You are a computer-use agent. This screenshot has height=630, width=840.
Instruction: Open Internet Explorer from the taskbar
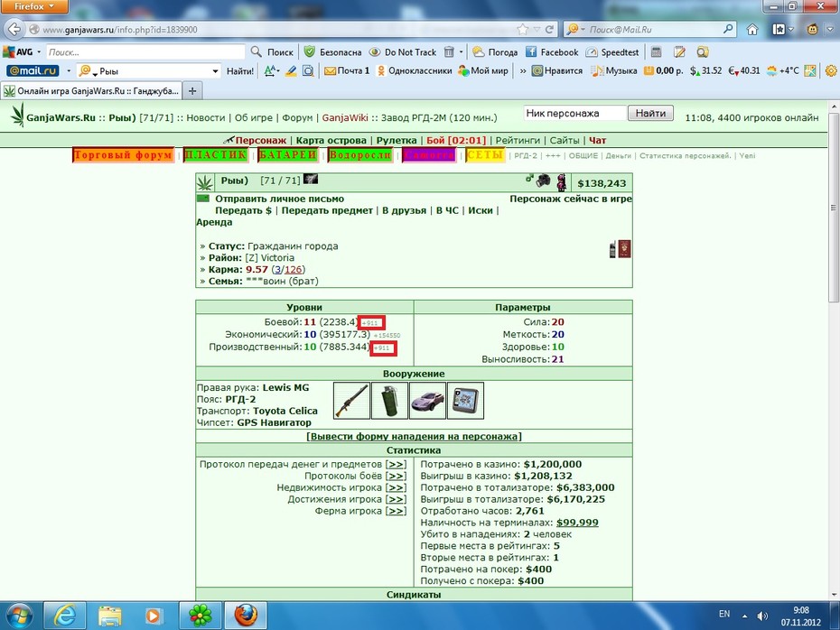coord(64,616)
